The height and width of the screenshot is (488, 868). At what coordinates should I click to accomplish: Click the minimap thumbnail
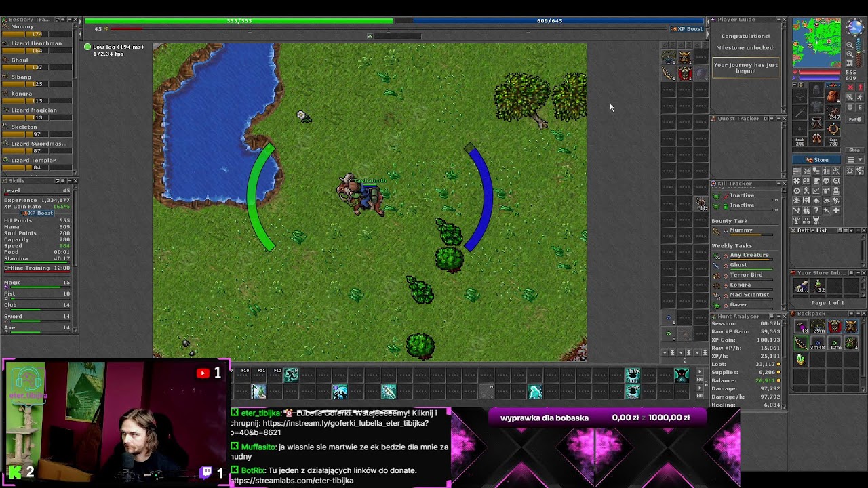tap(816, 43)
